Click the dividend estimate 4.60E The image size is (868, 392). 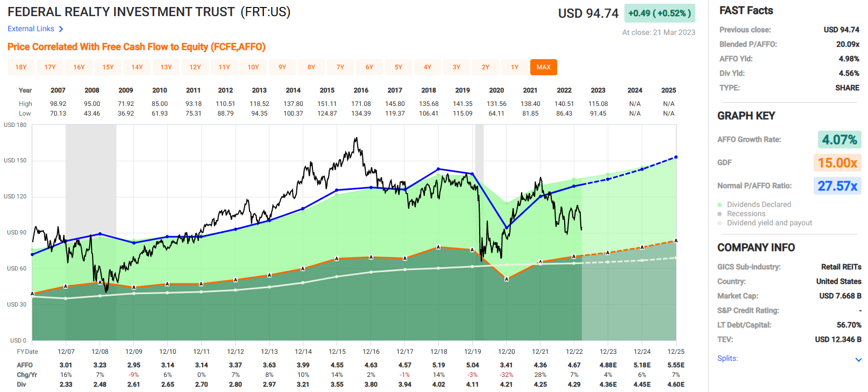click(676, 384)
